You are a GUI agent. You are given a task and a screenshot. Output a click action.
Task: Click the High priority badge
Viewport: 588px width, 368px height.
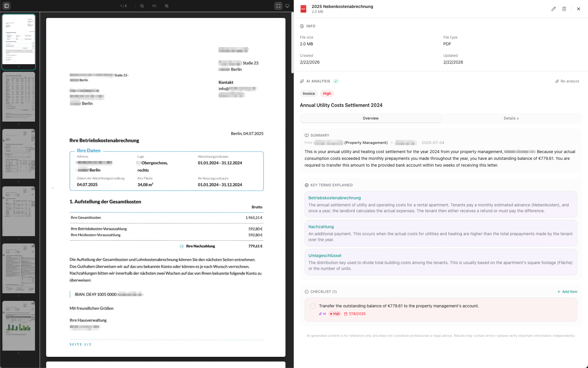tap(327, 94)
